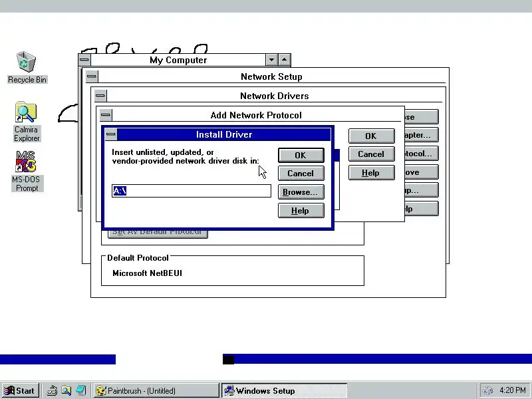
Task: Cancel the Install Driver dialog
Action: click(301, 174)
